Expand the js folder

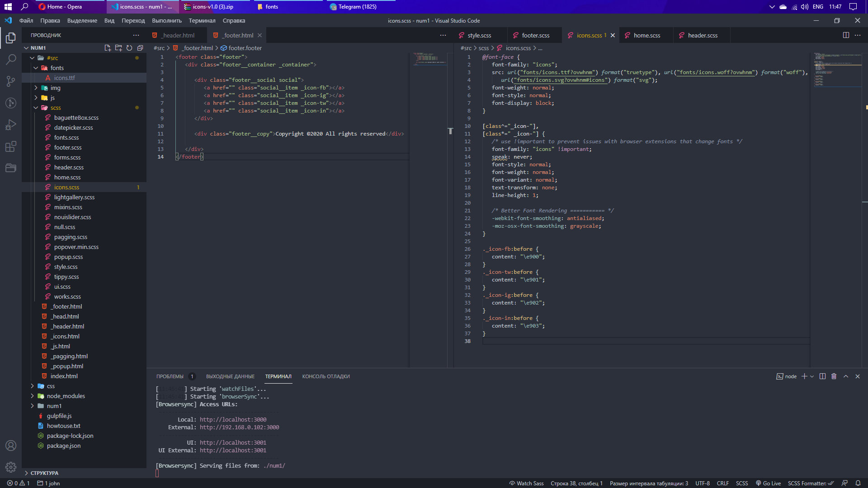pyautogui.click(x=36, y=98)
